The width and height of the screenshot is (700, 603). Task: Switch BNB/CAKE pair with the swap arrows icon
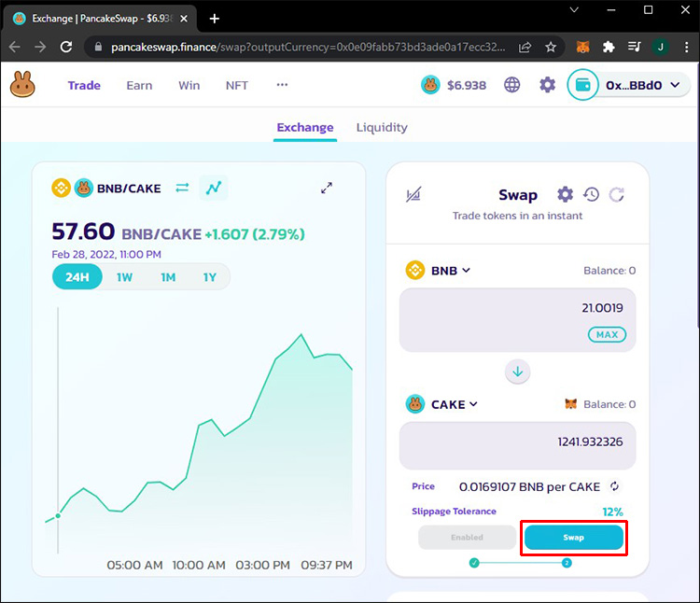pyautogui.click(x=182, y=188)
